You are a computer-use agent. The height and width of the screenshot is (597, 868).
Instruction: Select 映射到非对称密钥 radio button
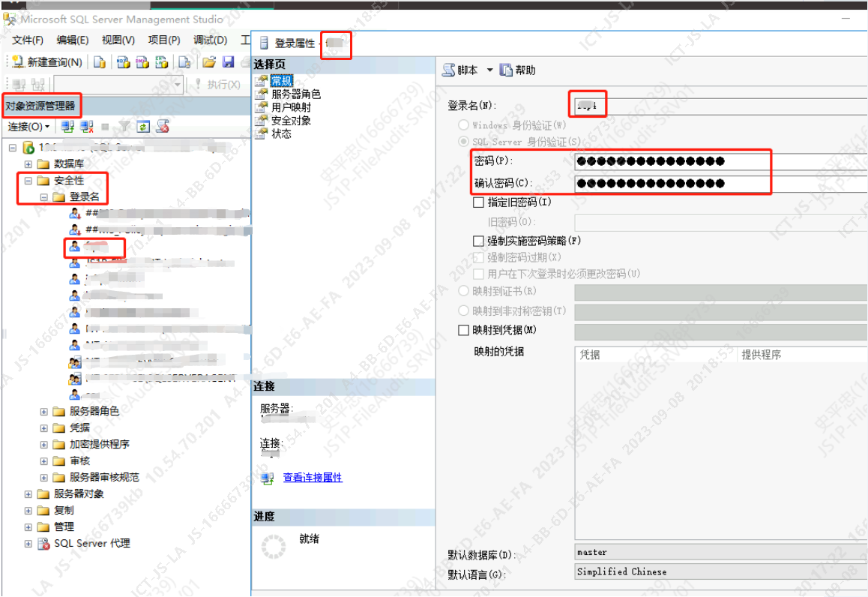[x=463, y=310]
